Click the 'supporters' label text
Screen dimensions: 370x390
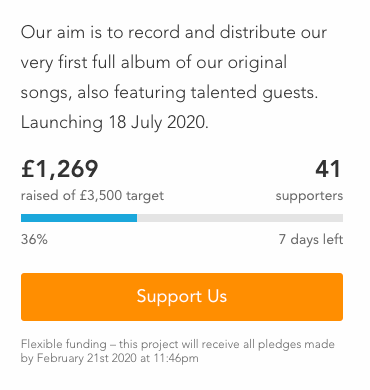[x=309, y=196]
